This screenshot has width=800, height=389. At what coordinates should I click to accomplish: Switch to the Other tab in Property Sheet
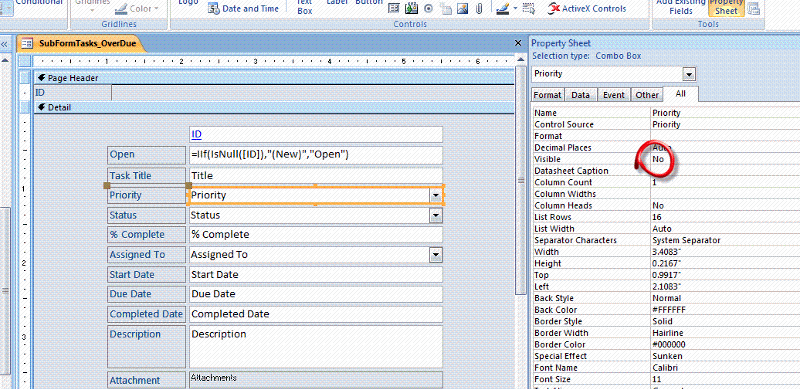(647, 95)
